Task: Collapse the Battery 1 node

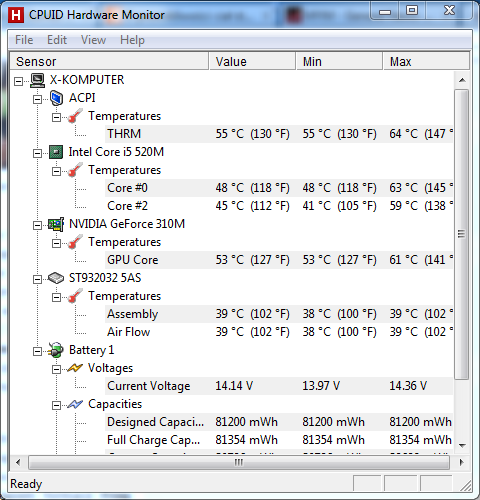Action: (38, 351)
